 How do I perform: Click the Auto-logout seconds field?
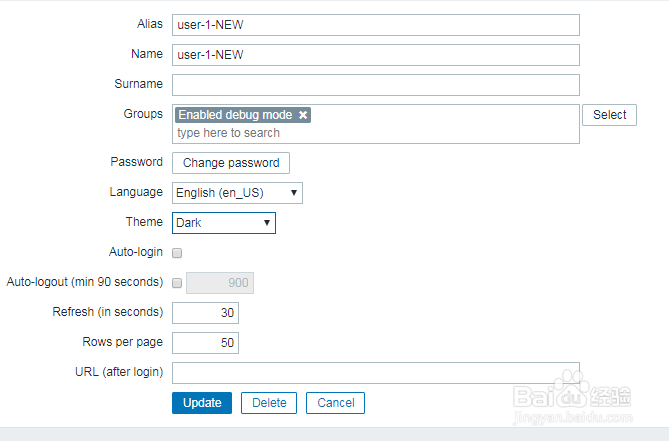(x=220, y=283)
